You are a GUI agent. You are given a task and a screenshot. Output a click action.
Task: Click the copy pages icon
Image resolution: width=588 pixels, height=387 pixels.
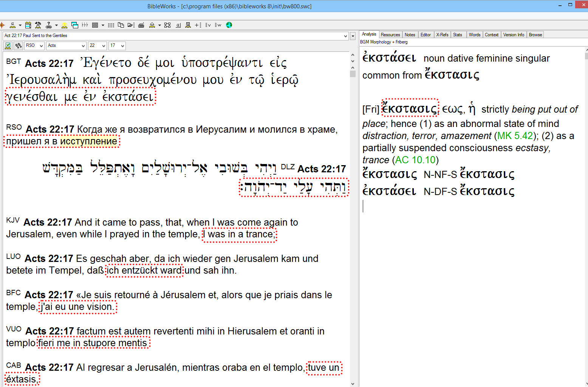tap(121, 25)
